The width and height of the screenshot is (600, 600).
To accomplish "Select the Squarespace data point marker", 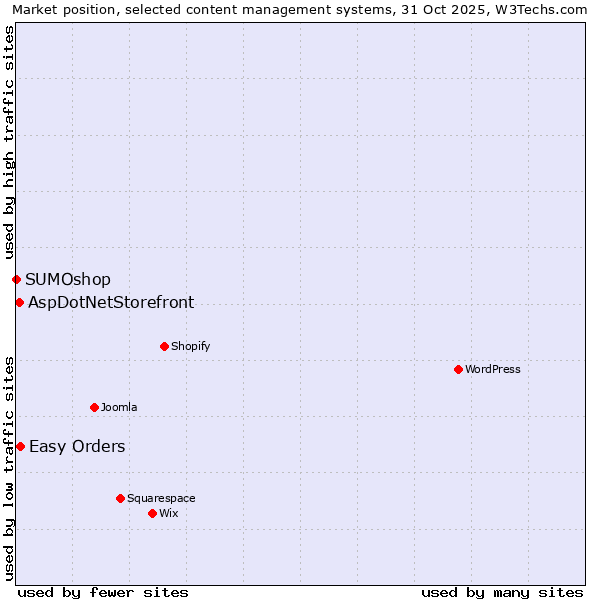I will [120, 498].
